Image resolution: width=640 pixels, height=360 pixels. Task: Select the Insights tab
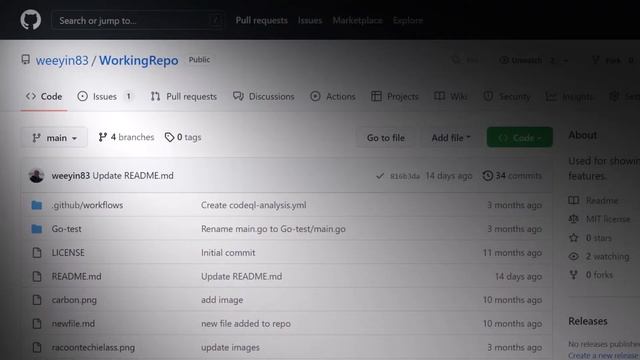pos(570,96)
